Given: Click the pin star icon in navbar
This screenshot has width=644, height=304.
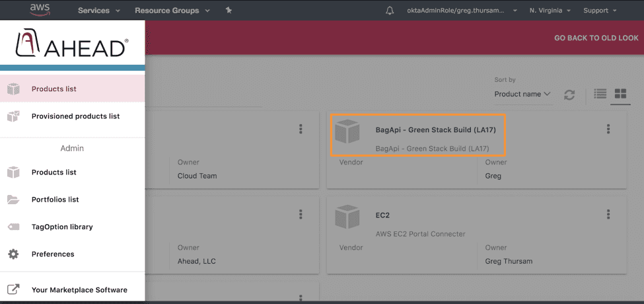Looking at the screenshot, I should point(229,11).
